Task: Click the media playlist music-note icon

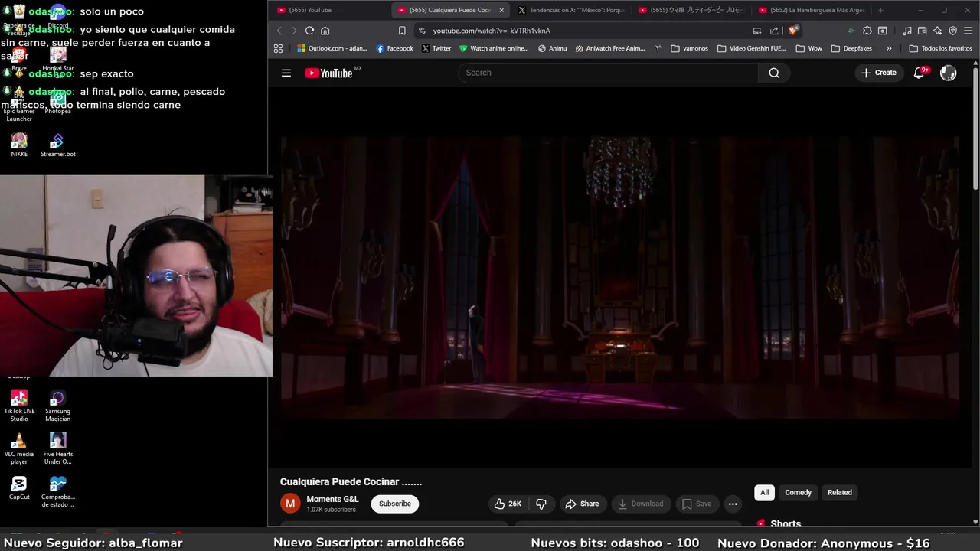Action: (x=907, y=31)
